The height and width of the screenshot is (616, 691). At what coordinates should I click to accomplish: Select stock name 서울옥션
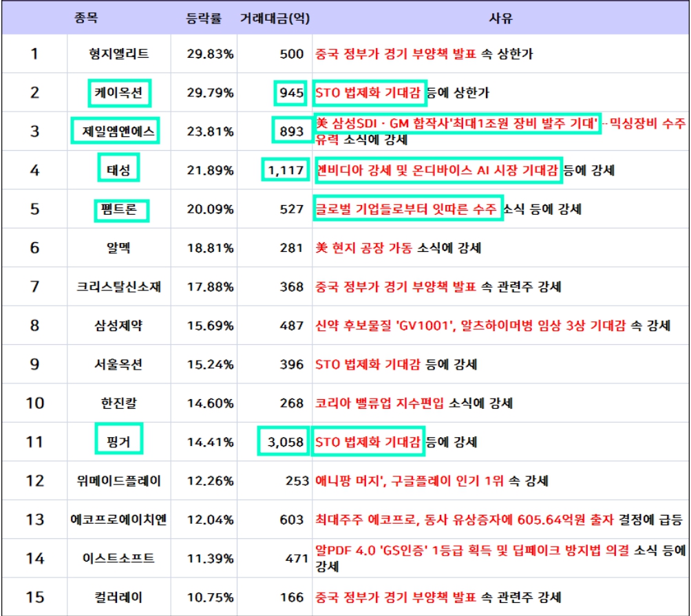click(119, 364)
